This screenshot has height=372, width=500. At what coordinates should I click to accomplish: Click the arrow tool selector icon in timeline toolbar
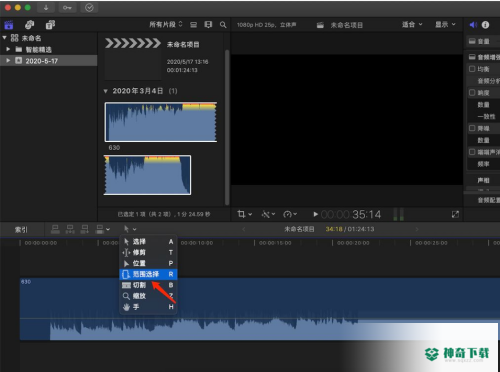coord(127,229)
